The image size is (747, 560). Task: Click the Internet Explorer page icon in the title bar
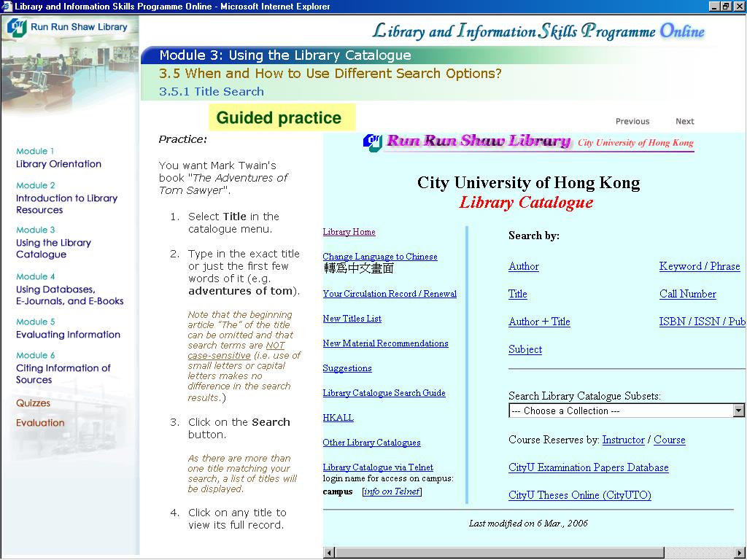[6, 6]
